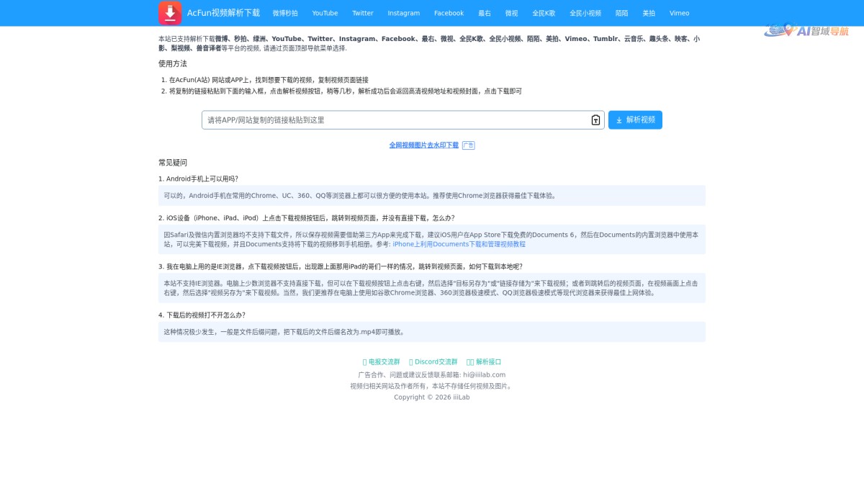Click the paste-from-clipboard icon in the input box

tap(595, 120)
